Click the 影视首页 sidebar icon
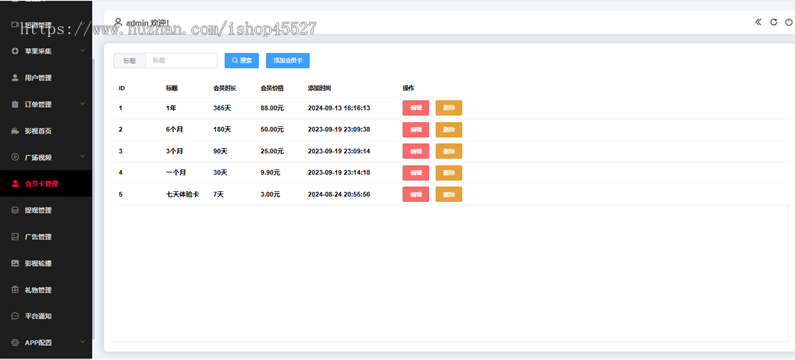This screenshot has height=360, width=795. pyautogui.click(x=15, y=131)
